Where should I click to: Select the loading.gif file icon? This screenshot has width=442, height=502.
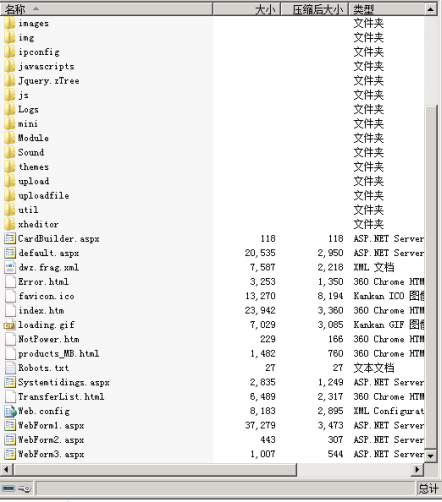pos(9,325)
